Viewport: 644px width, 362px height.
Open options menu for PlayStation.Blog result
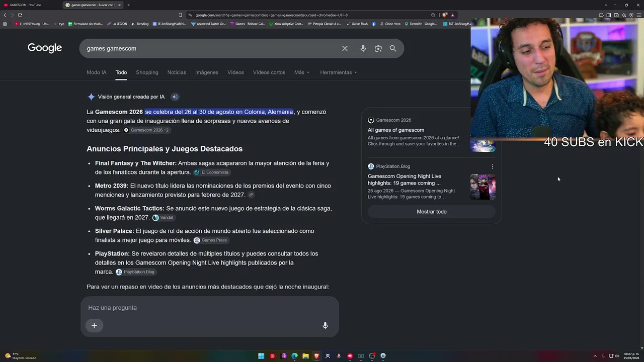(492, 166)
